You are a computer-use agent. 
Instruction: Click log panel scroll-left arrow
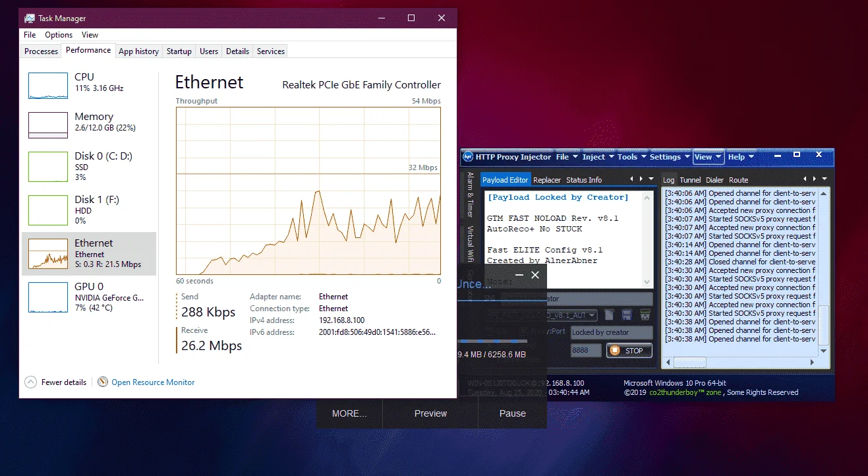tap(668, 362)
